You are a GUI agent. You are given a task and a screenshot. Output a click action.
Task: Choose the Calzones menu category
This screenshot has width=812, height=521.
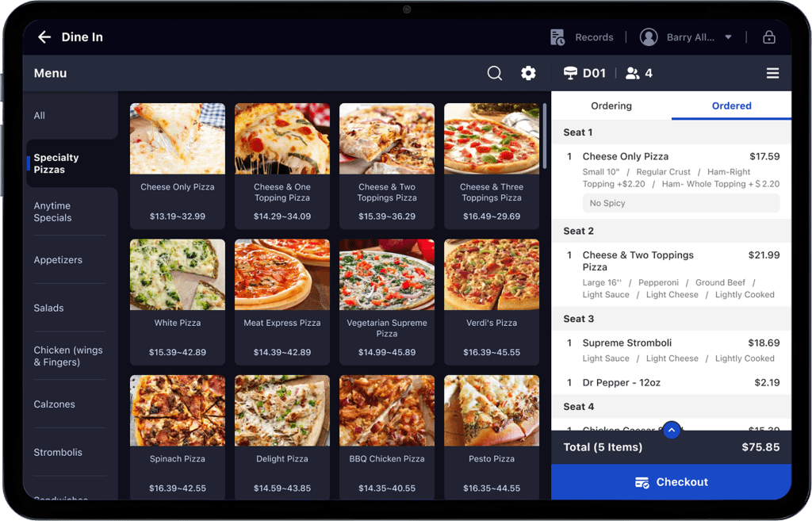tap(55, 404)
